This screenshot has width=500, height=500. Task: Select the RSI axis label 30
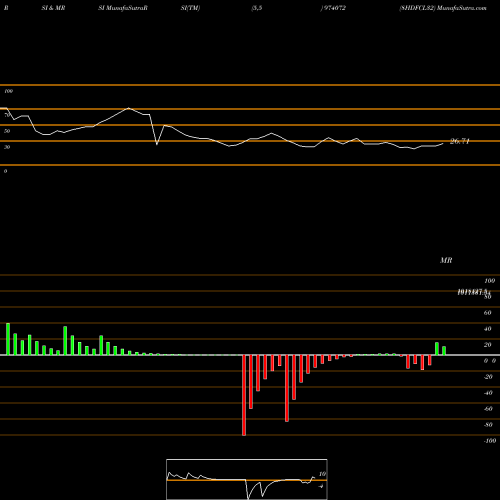[7, 147]
